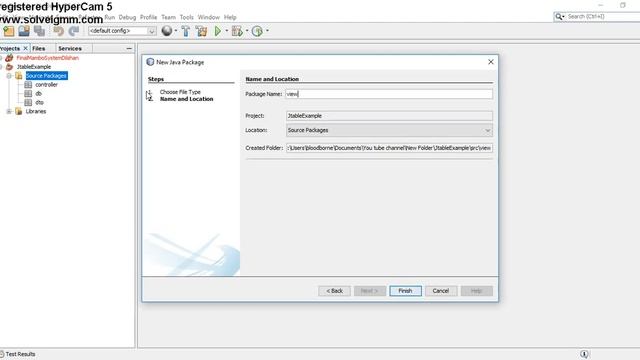This screenshot has height=360, width=640.
Task: Select the controller package
Action: [x=47, y=84]
